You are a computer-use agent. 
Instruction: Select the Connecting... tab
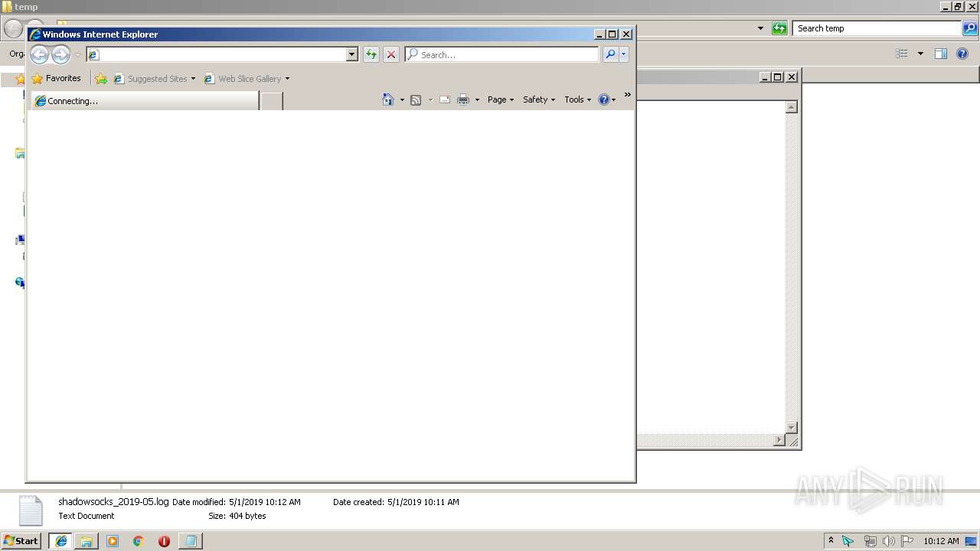click(x=145, y=100)
